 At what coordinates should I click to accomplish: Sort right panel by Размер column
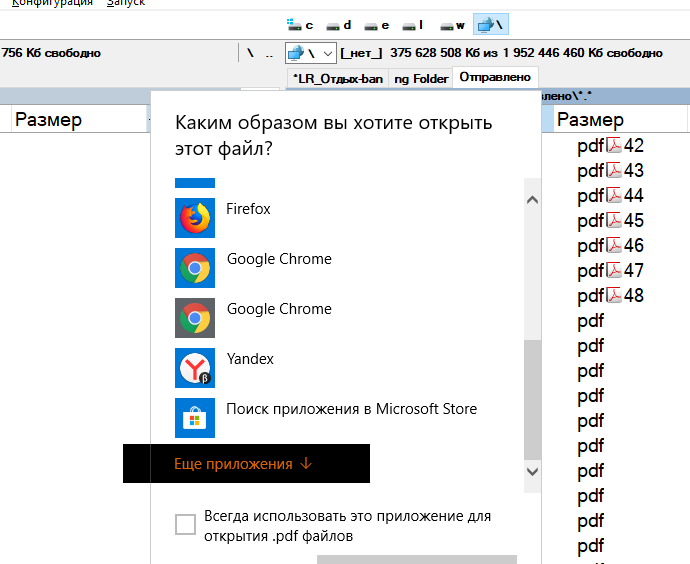tap(620, 119)
